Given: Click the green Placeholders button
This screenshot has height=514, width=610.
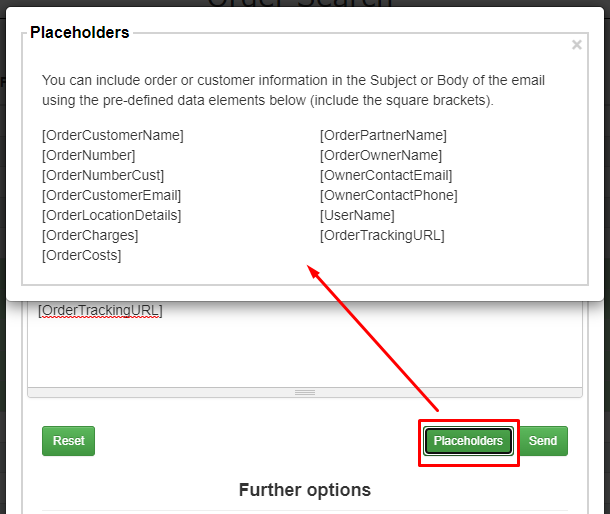Looking at the screenshot, I should pyautogui.click(x=468, y=441).
